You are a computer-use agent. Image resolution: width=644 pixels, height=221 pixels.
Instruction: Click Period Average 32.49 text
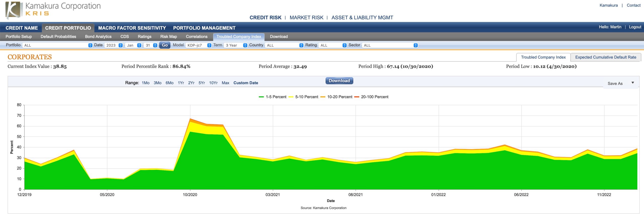(283, 67)
